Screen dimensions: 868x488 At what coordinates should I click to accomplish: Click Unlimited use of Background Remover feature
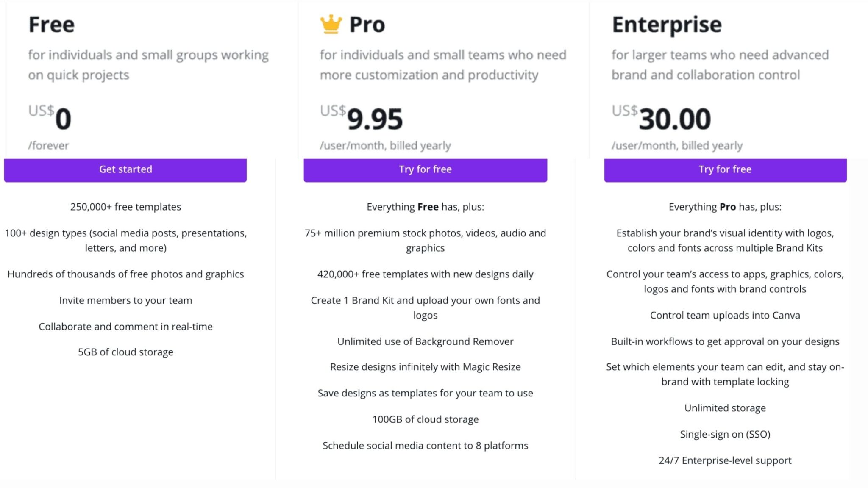[x=425, y=341]
